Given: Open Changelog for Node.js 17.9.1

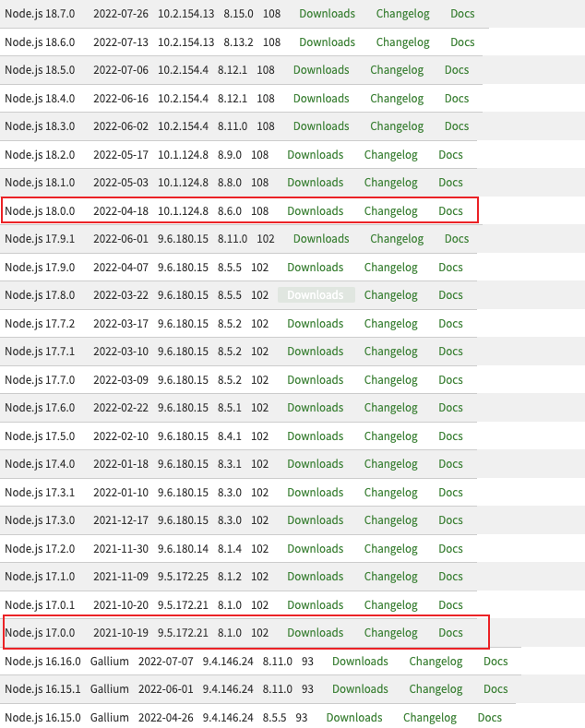Looking at the screenshot, I should tap(397, 239).
